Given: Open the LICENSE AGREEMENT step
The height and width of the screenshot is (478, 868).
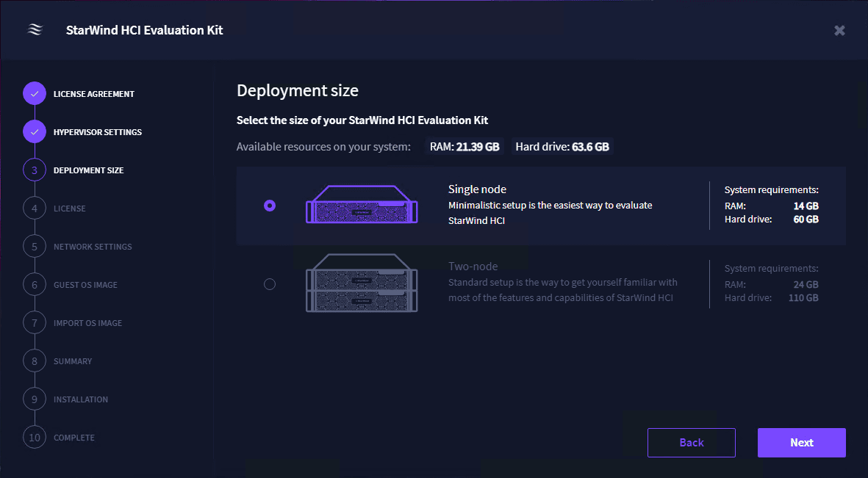Looking at the screenshot, I should click(94, 94).
